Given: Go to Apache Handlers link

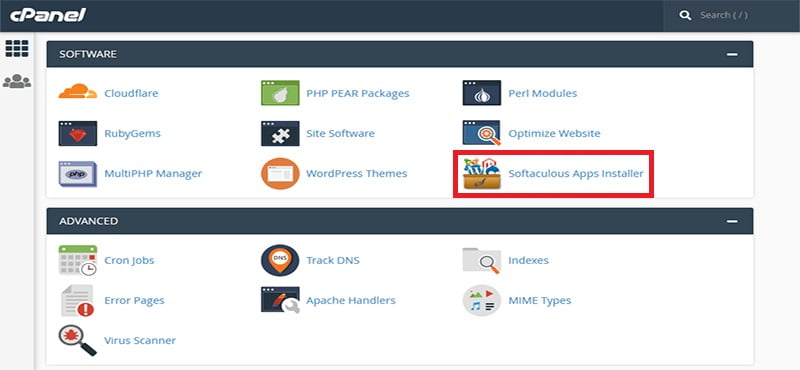Looking at the screenshot, I should tap(351, 301).
